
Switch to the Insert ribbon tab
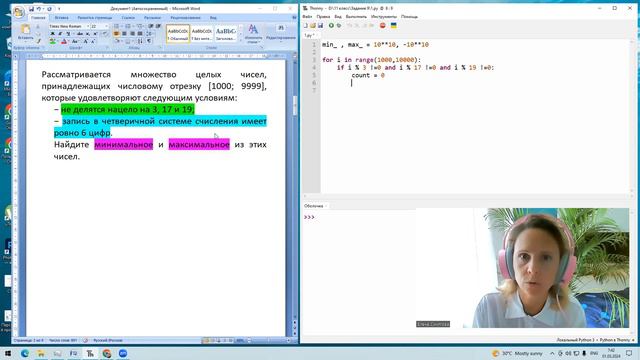pos(62,18)
